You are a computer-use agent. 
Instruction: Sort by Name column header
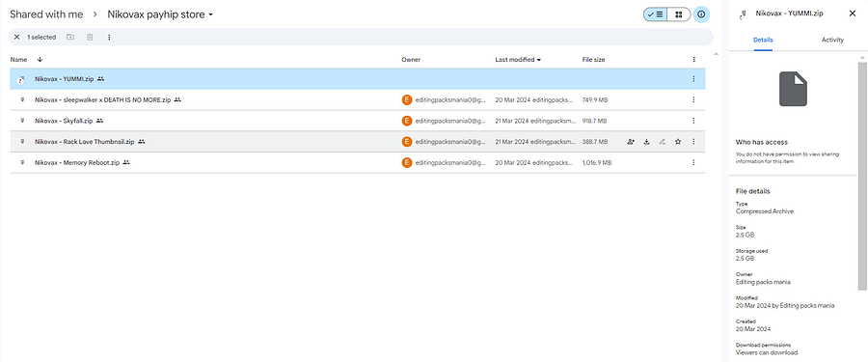click(18, 59)
